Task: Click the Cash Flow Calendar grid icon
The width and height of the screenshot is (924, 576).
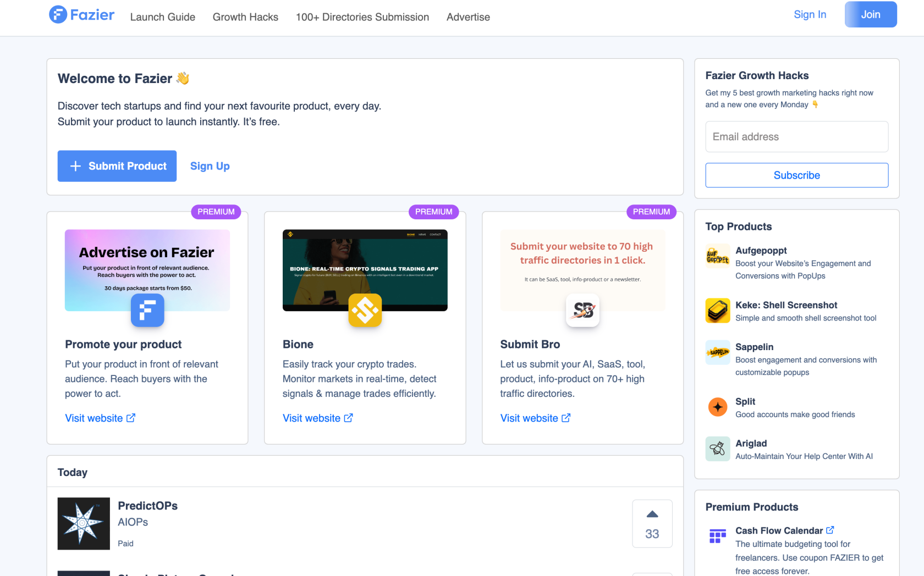Action: pos(718,536)
